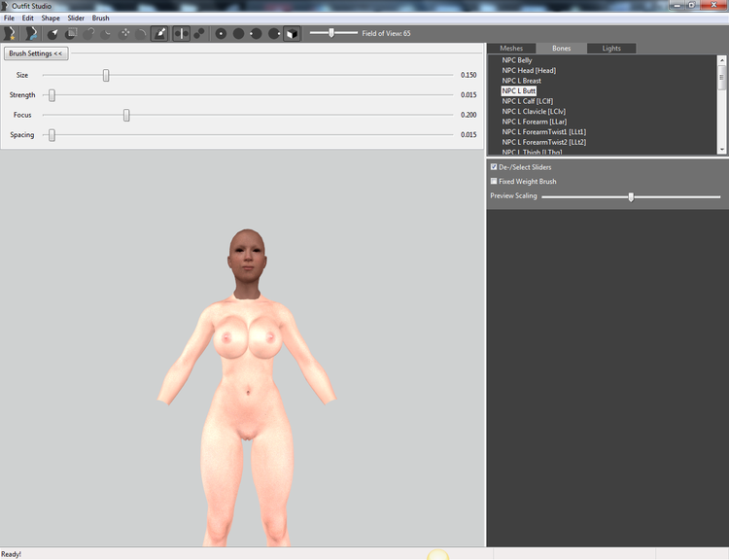
Task: Click the Preview Scaling slider handle
Action: point(631,197)
